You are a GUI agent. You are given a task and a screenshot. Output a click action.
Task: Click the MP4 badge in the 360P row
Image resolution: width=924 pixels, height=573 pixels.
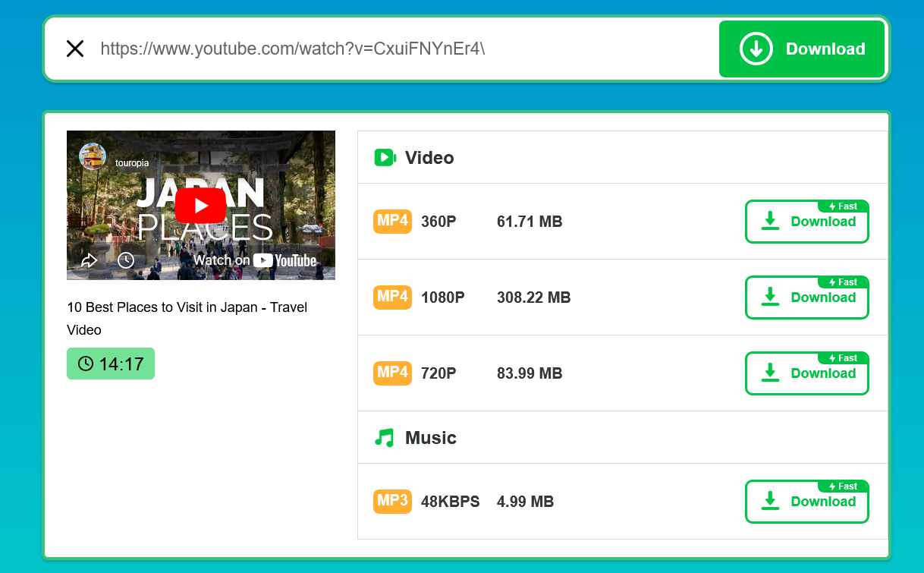(392, 222)
